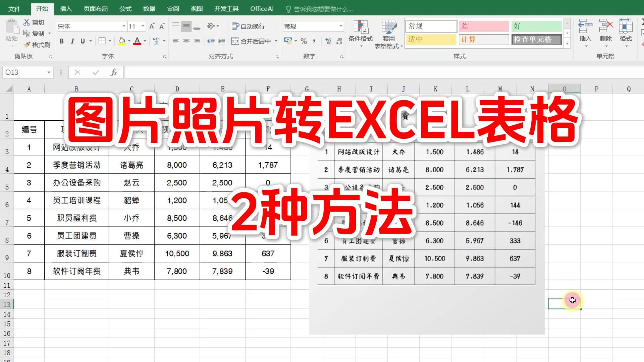Apply the yellow fill color bucket

pyautogui.click(x=122, y=41)
